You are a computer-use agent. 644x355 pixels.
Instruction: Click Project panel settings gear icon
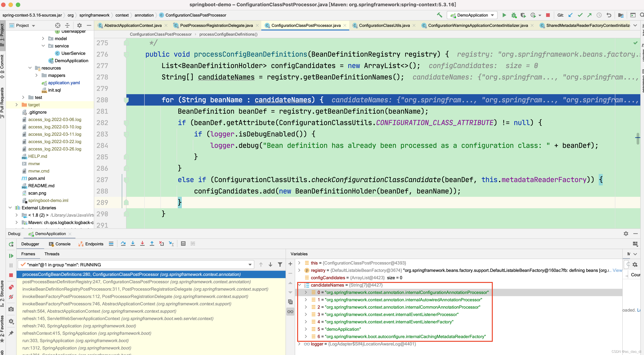pos(79,26)
